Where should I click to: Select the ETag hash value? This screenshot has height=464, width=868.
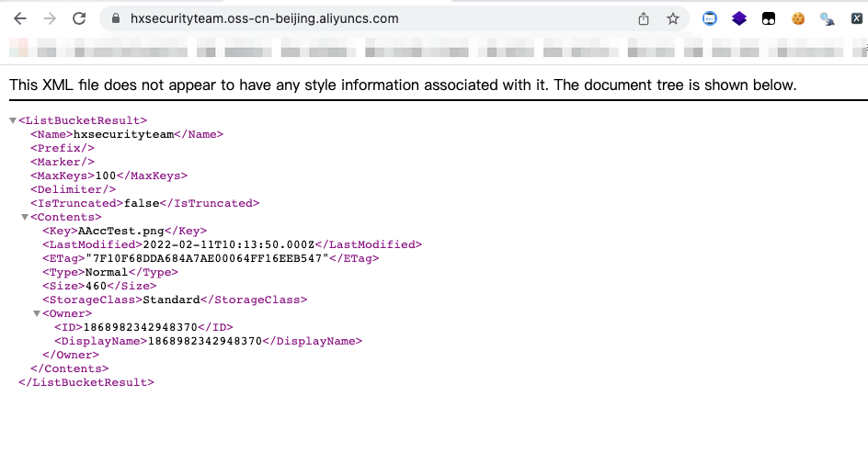207,258
